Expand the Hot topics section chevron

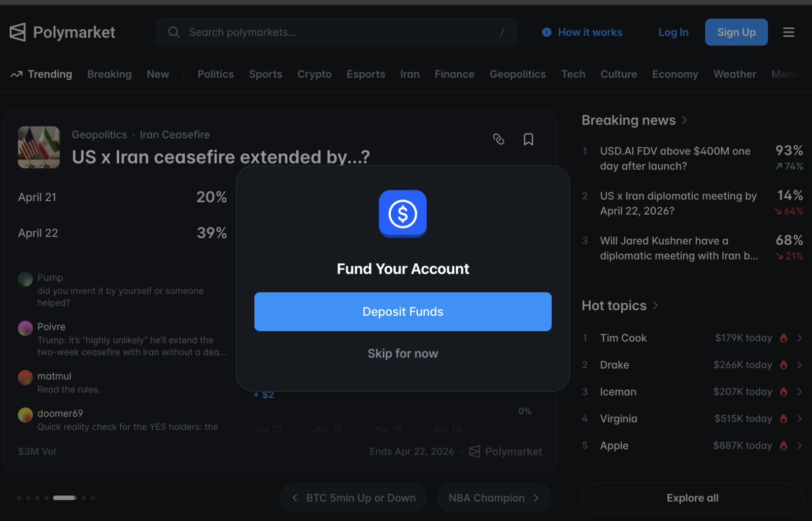pyautogui.click(x=655, y=306)
